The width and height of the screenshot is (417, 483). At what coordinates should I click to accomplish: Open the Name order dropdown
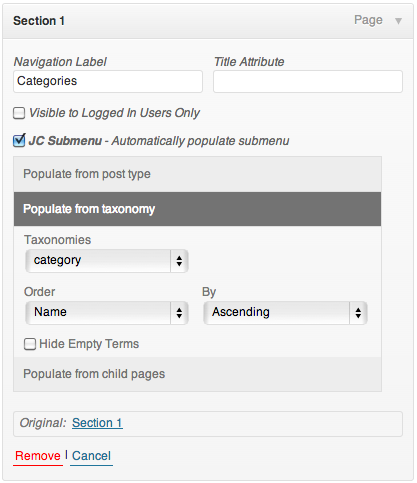[107, 313]
